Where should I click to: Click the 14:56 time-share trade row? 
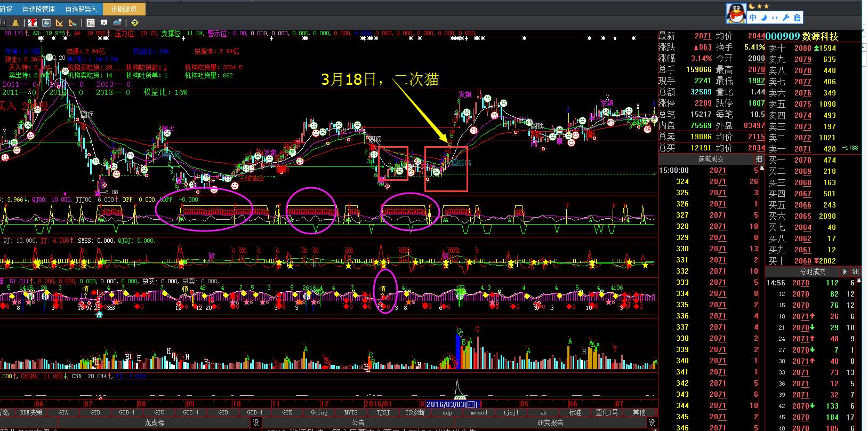pyautogui.click(x=811, y=283)
